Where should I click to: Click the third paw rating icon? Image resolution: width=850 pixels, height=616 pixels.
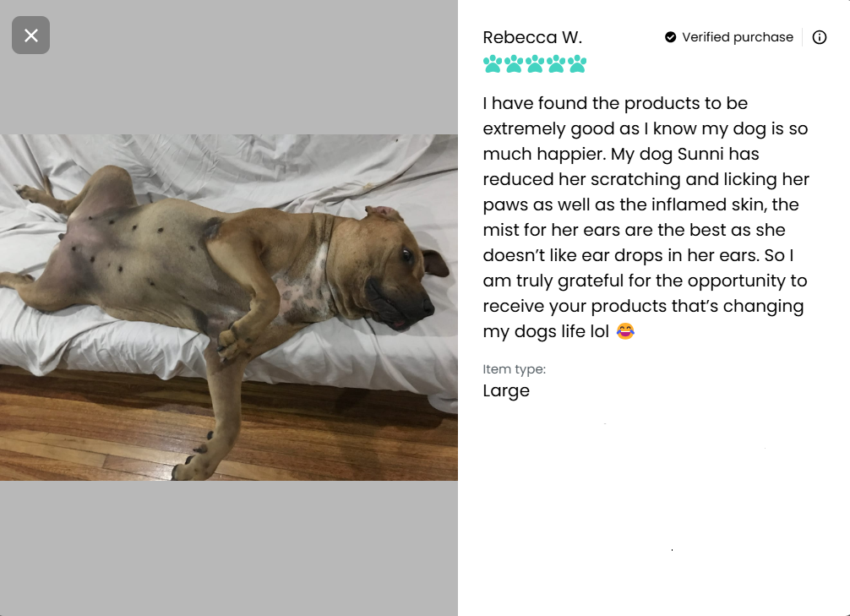coord(535,64)
